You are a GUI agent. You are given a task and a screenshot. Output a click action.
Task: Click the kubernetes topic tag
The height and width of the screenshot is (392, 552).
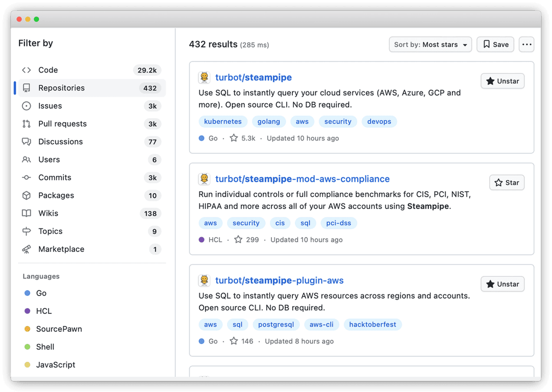[x=223, y=122]
